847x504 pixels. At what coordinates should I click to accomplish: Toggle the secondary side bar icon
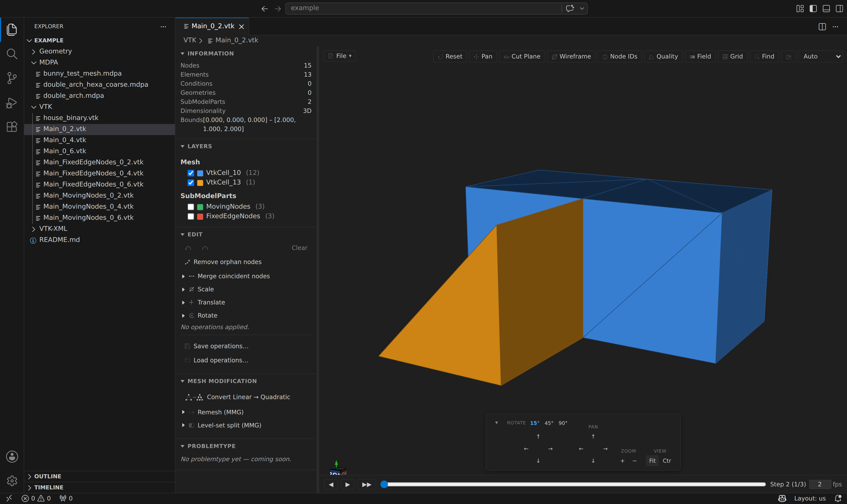click(839, 9)
